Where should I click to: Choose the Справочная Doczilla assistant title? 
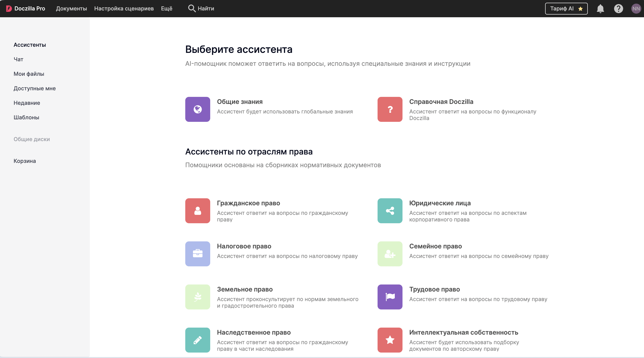pos(441,102)
